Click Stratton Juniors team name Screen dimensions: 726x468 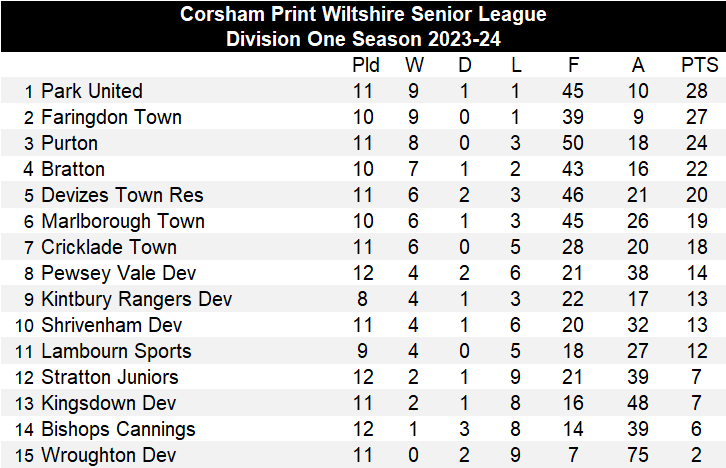(110, 377)
